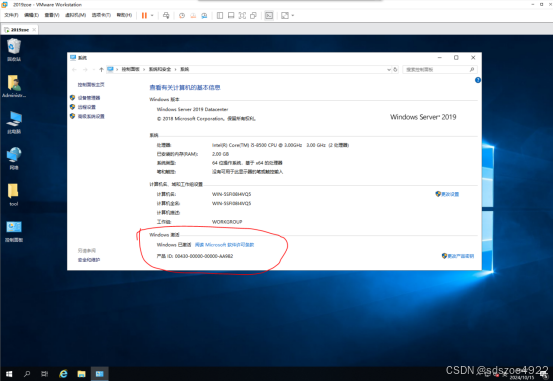Image resolution: width=553 pixels, height=382 pixels.
Task: Click the WORKGROUP value
Action: (227, 222)
